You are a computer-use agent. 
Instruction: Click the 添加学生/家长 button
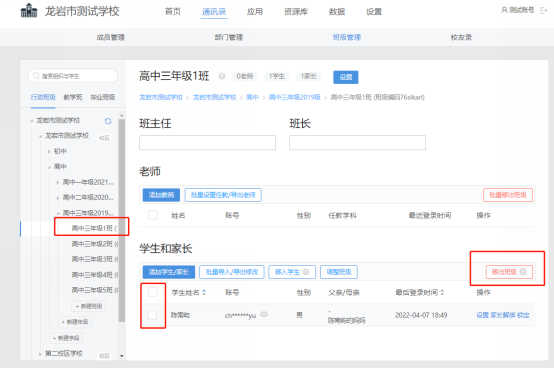[169, 272]
